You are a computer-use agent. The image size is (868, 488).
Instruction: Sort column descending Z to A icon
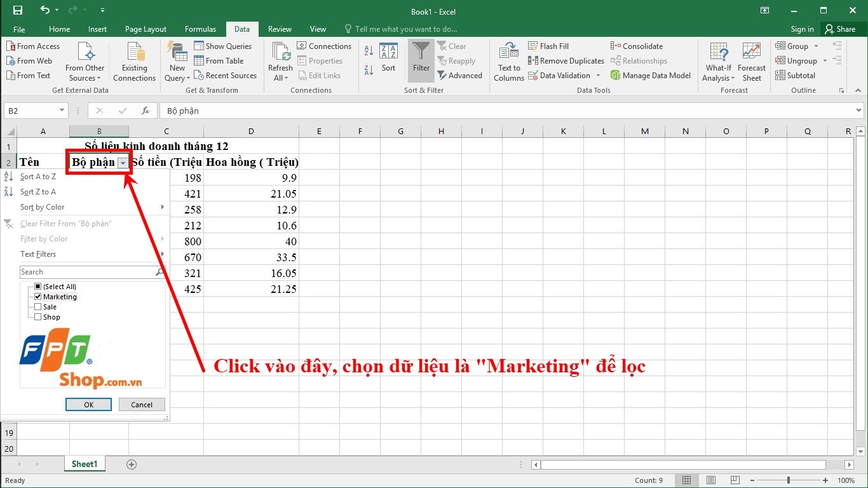tap(369, 70)
